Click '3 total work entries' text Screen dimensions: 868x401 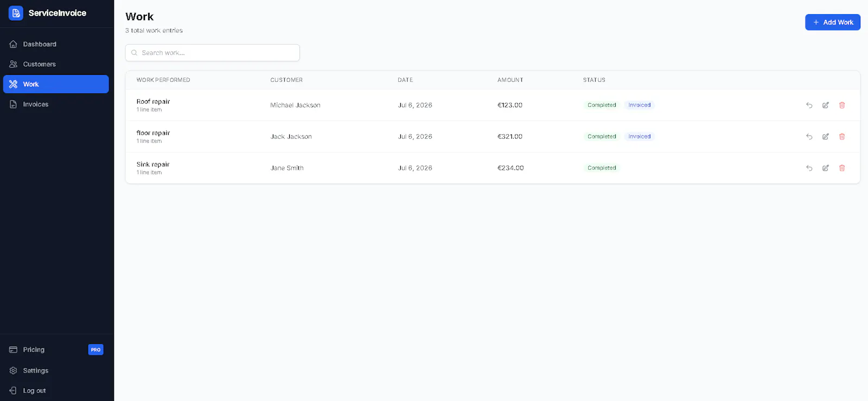[154, 30]
